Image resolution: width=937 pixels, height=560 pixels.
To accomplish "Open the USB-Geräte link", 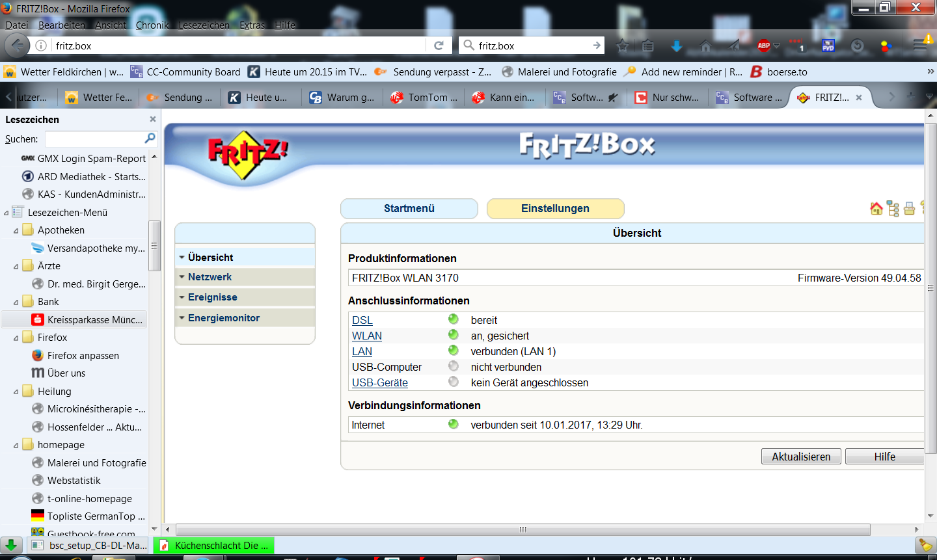I will click(380, 382).
